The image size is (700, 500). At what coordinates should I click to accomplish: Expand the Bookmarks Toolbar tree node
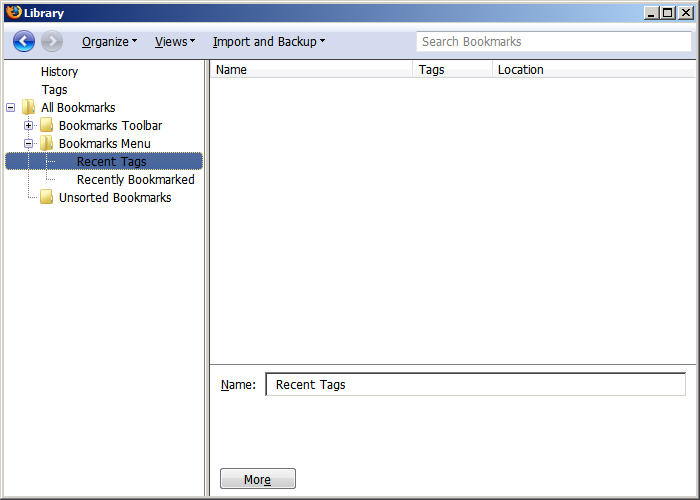pos(29,125)
